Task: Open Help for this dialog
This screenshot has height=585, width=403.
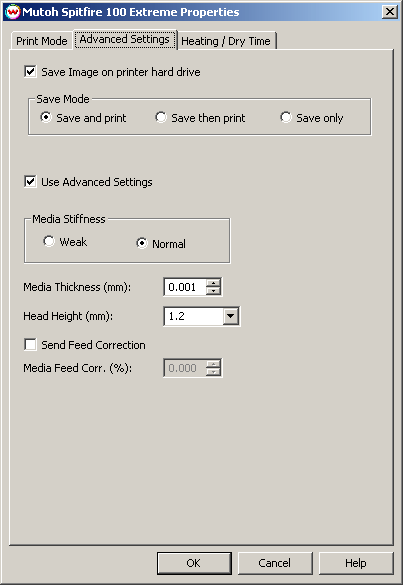Action: [356, 563]
